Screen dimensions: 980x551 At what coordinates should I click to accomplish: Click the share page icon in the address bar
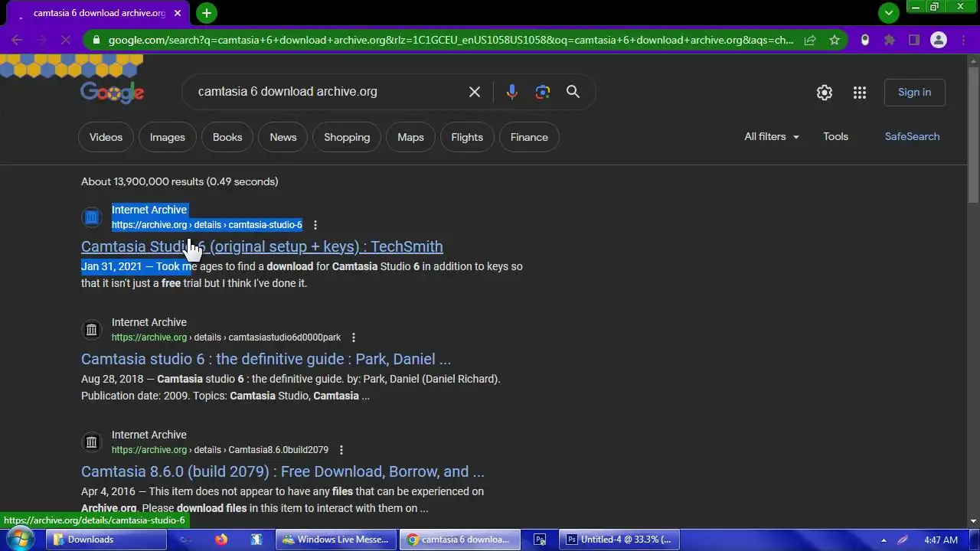(x=810, y=40)
